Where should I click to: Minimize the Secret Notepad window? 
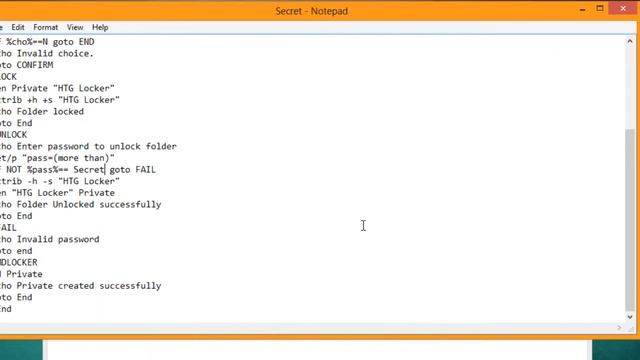pos(582,9)
